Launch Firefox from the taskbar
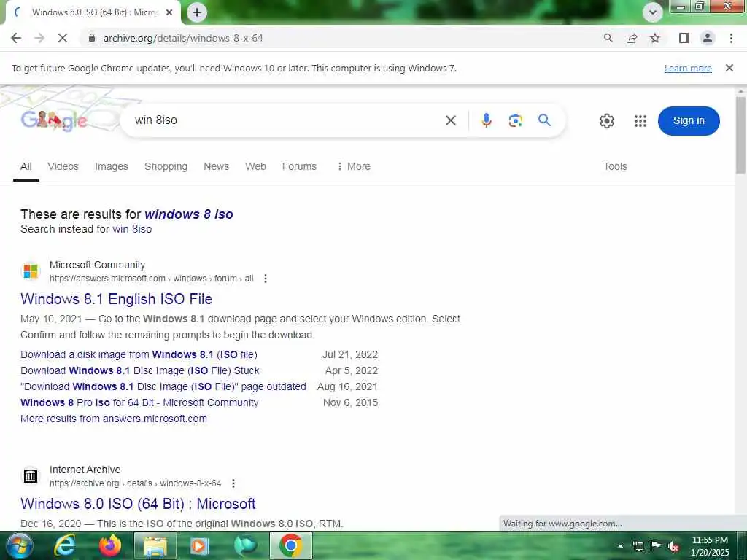The width and height of the screenshot is (747, 560). click(x=110, y=545)
